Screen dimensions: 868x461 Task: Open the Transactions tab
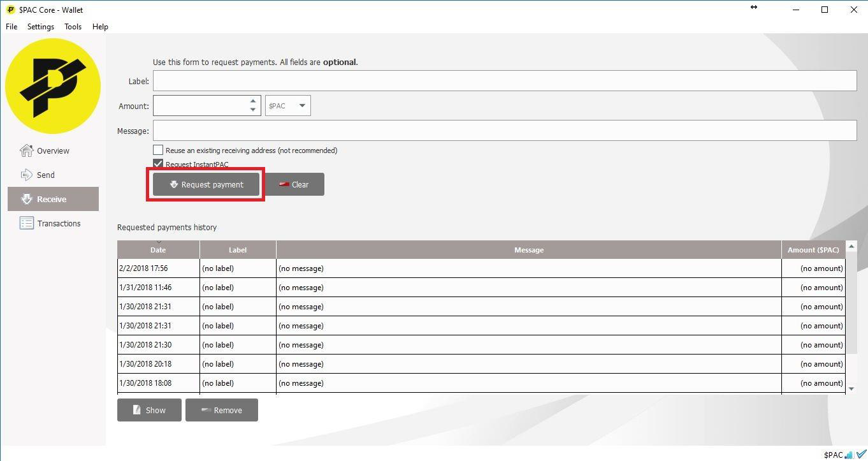53,223
